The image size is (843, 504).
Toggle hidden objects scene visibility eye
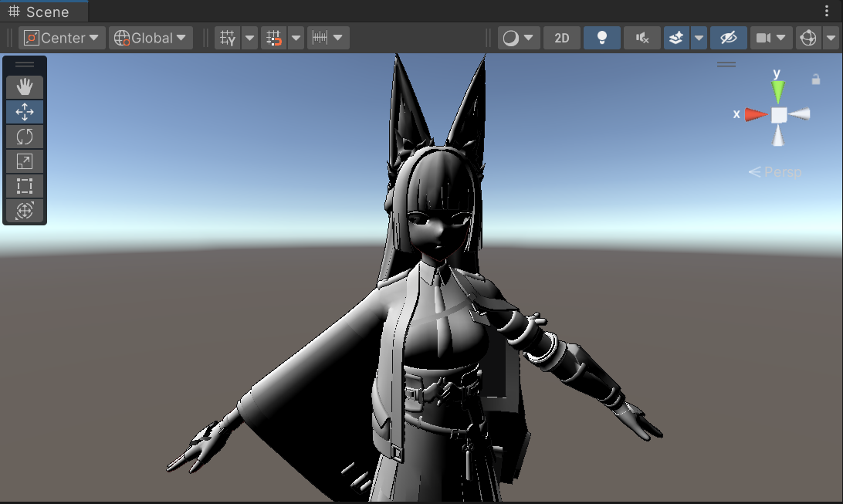tap(728, 38)
